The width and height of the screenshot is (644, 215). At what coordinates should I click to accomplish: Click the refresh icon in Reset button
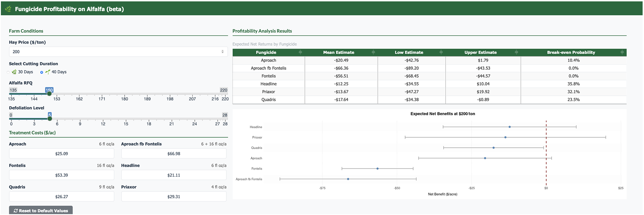(x=16, y=211)
